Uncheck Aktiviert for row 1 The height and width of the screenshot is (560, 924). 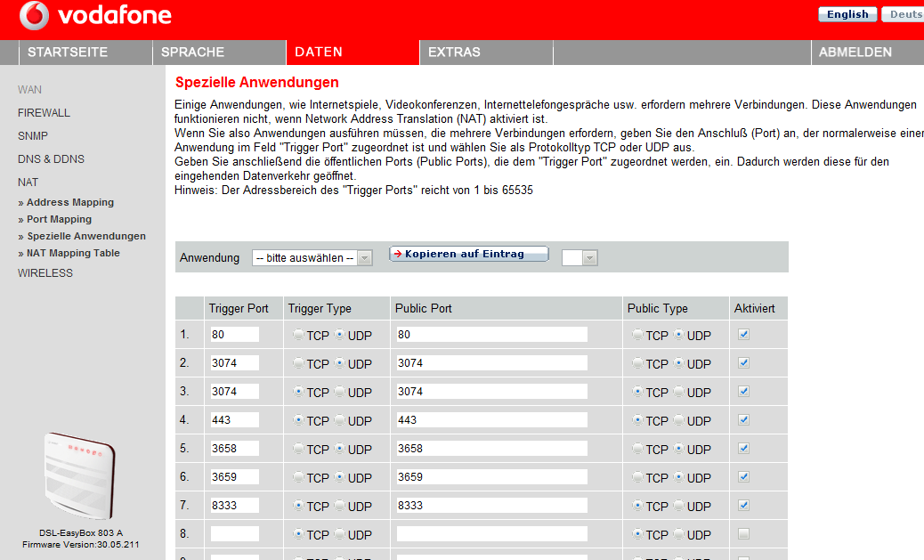tap(743, 335)
